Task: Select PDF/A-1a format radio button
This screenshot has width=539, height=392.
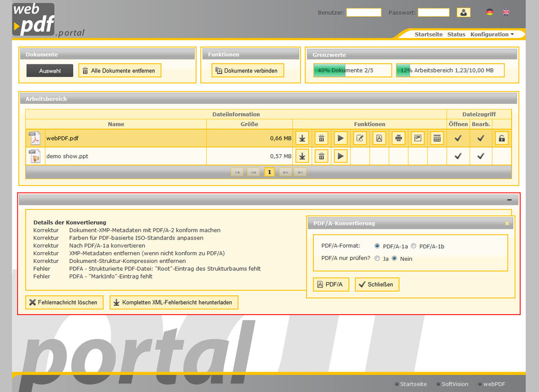Action: tap(377, 246)
